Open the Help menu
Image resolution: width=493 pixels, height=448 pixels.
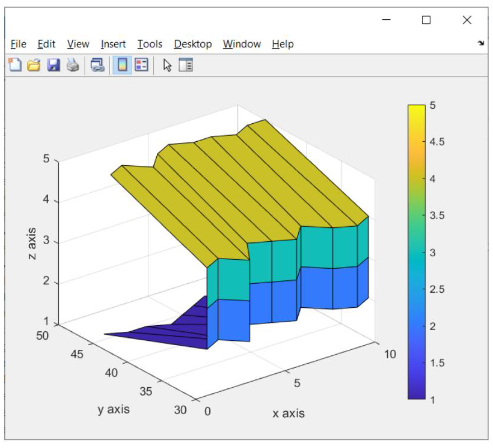click(x=283, y=44)
